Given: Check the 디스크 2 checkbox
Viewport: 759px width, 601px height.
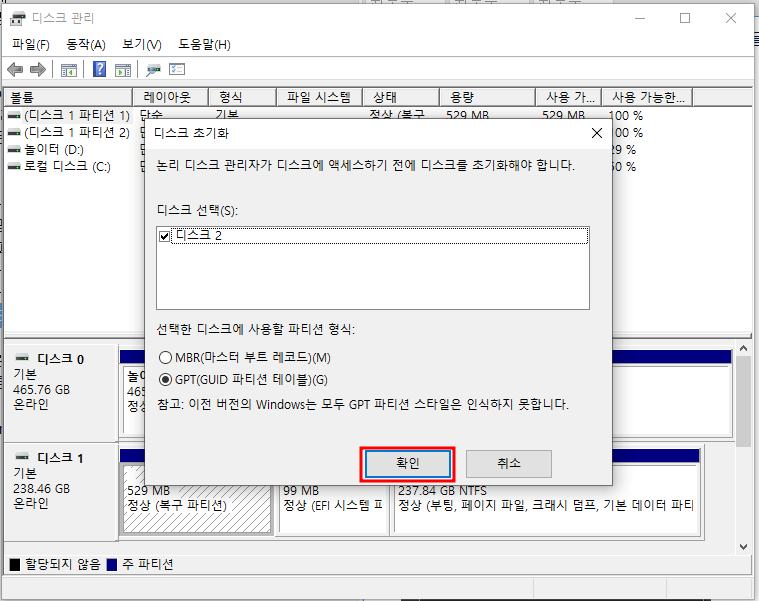Looking at the screenshot, I should point(165,236).
